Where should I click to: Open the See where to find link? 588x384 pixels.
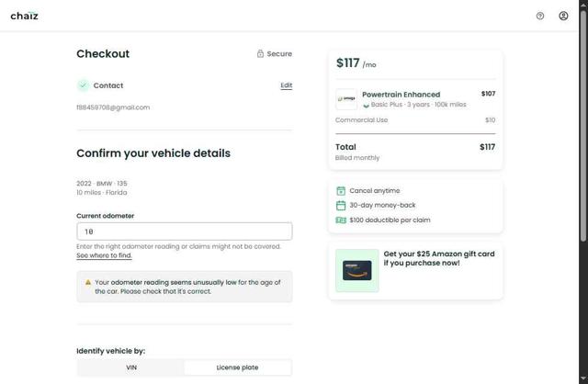pos(104,255)
